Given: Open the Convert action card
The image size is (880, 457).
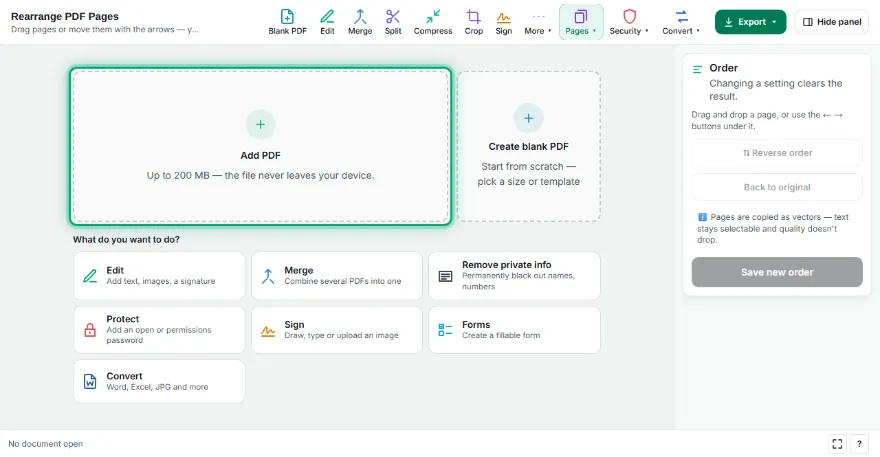Looking at the screenshot, I should (159, 381).
